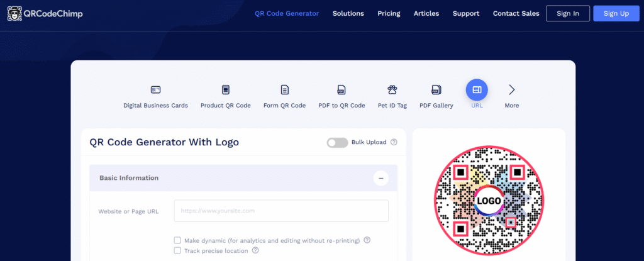This screenshot has width=644, height=261.
Task: Focus the Website or Page URL field
Action: 281,211
